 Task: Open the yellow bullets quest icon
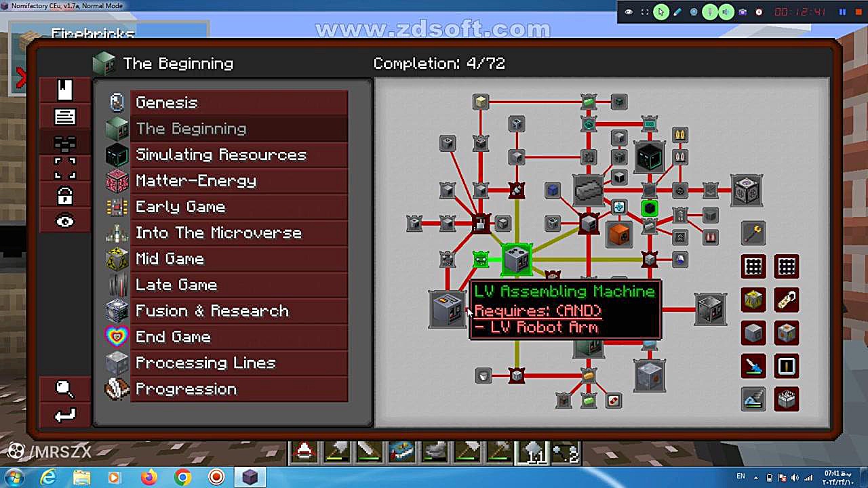[x=679, y=136]
